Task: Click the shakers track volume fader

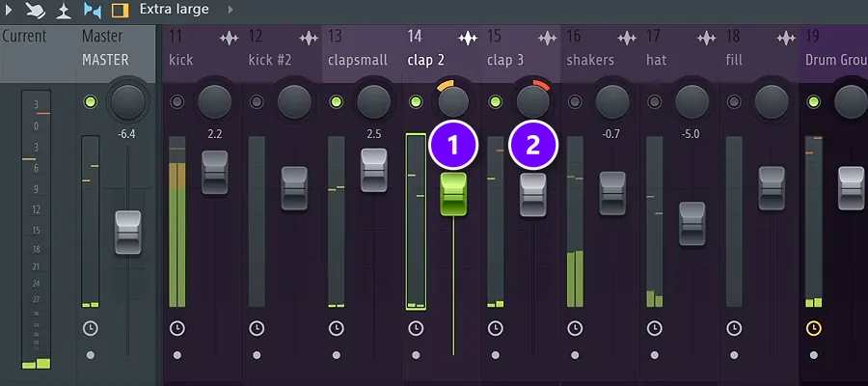Action: coord(612,193)
